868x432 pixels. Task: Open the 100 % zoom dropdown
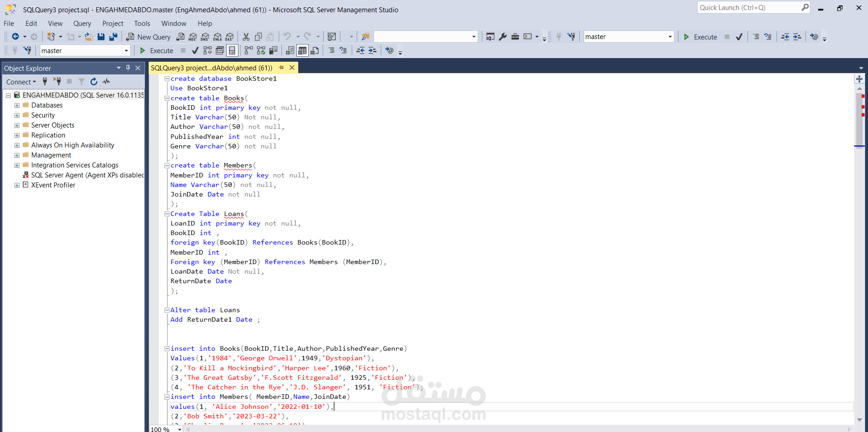180,429
